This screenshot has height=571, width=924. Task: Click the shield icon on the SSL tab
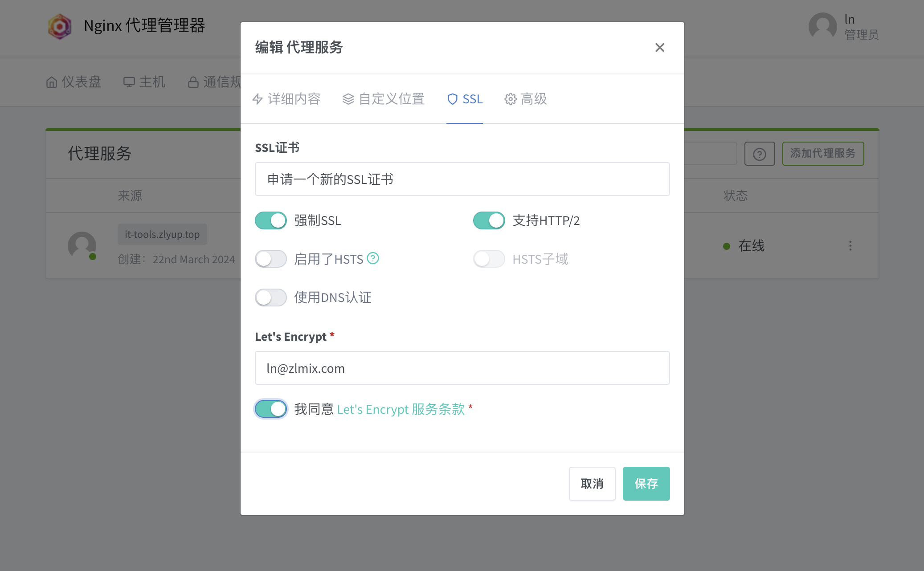(453, 99)
